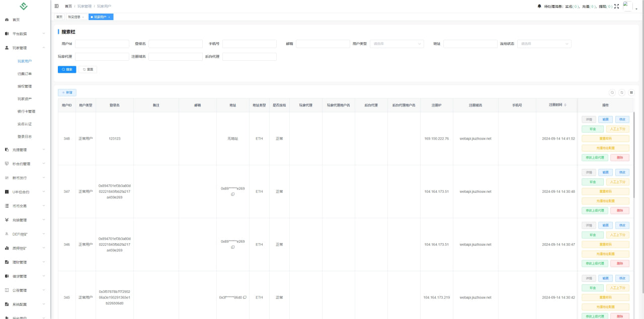This screenshot has height=319, width=644.
Task: Click 修改上级代理 for user 346
Action: [595, 263]
